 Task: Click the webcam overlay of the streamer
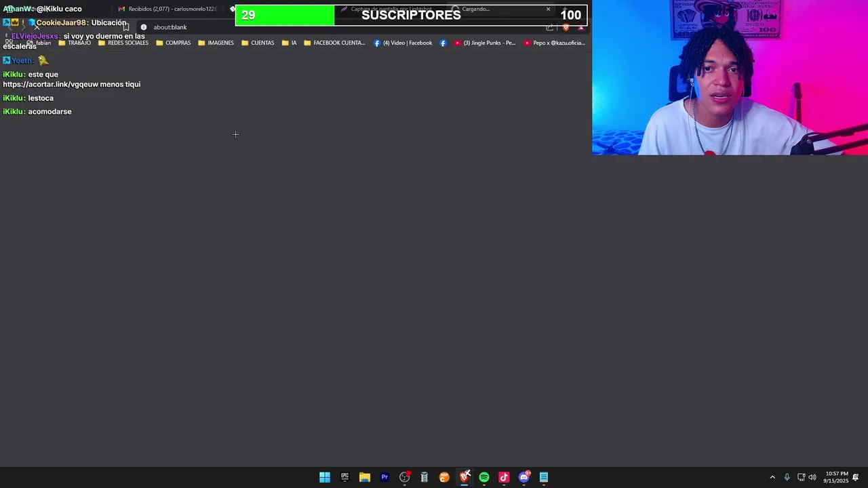click(730, 77)
